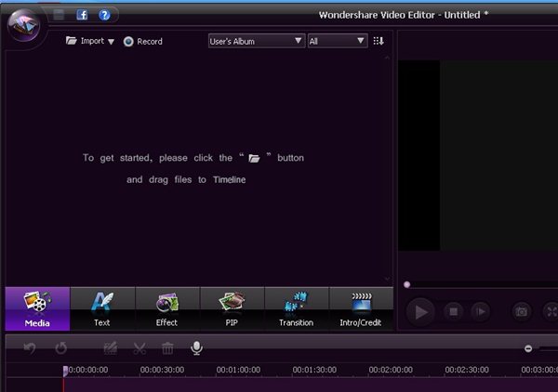Screen dimensions: 558x392
Task: Switch to the Transition tab
Action: coord(297,308)
